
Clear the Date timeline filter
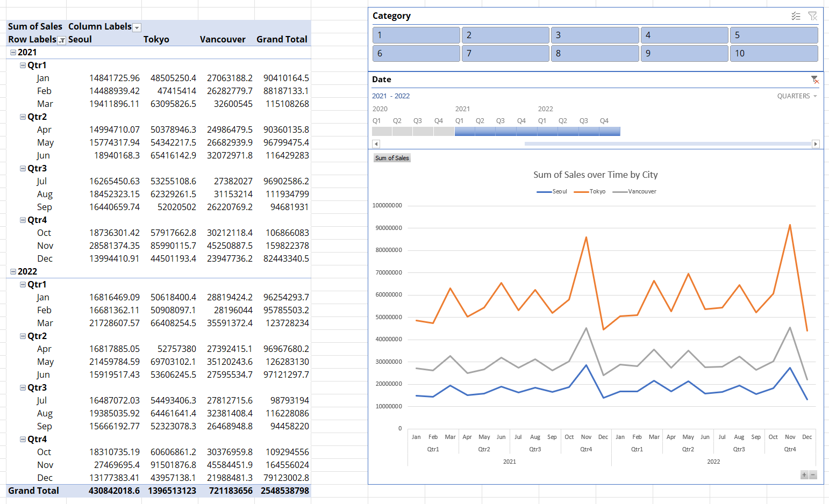click(815, 80)
